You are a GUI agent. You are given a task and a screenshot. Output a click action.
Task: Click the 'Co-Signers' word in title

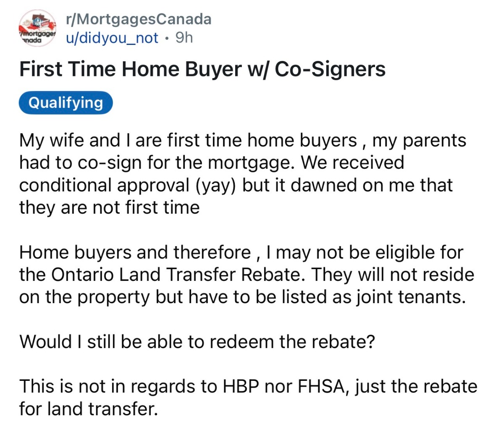[330, 69]
